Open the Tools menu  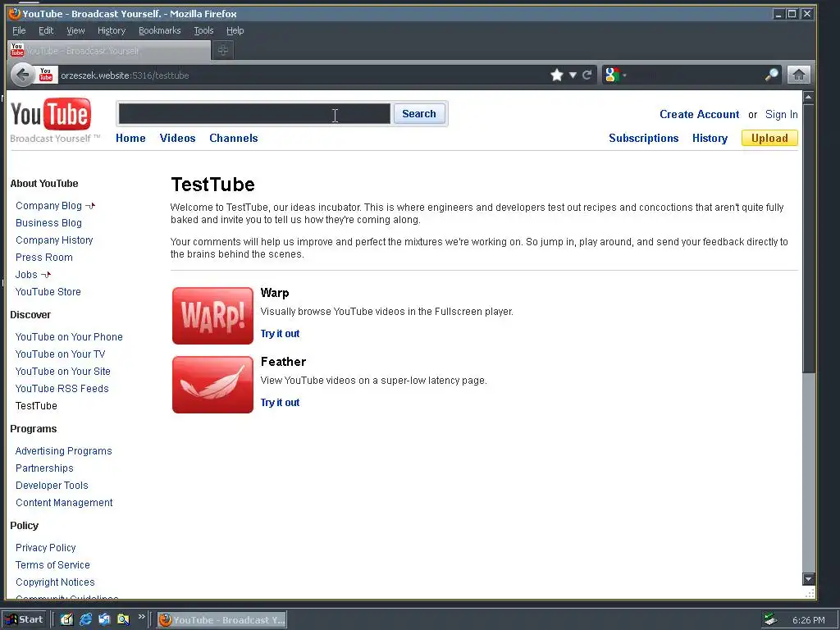tap(203, 30)
